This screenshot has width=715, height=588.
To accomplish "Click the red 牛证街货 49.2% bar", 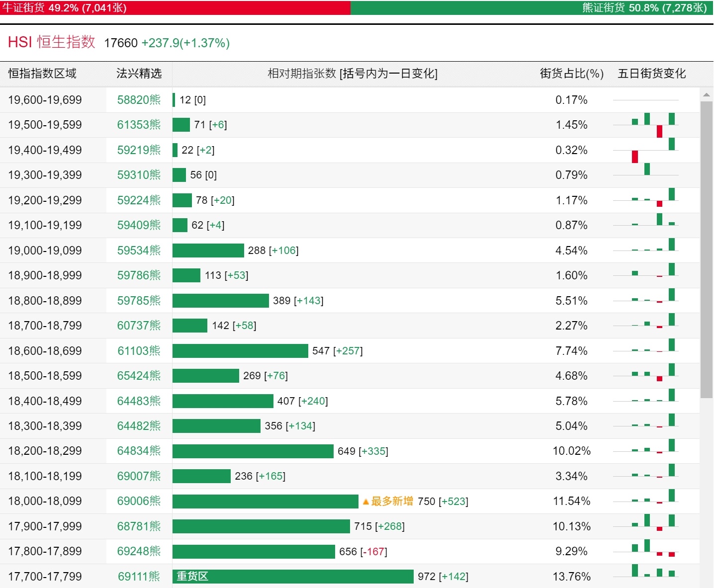I will [x=175, y=8].
